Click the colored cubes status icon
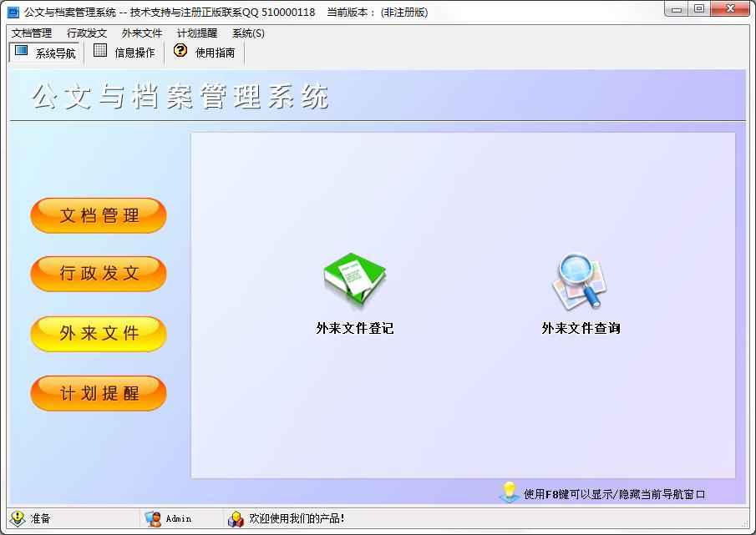 tap(236, 518)
